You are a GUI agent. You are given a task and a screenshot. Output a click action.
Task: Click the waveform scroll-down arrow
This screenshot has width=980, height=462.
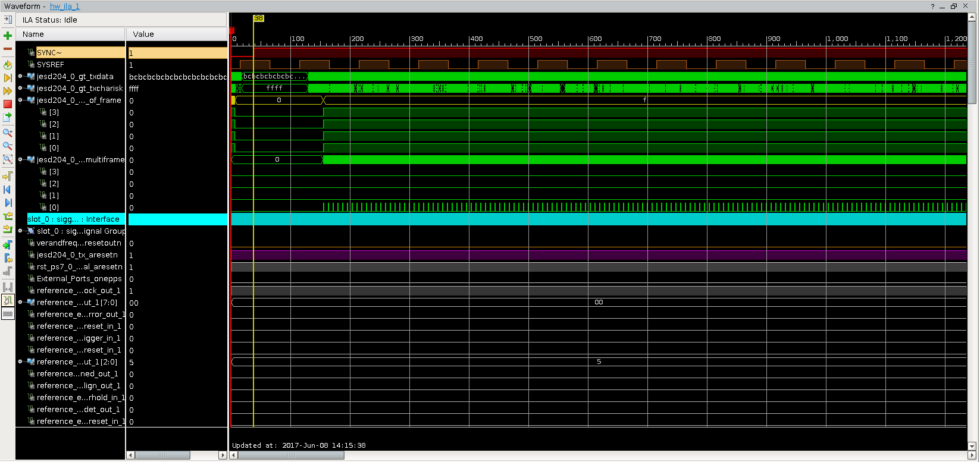(x=972, y=446)
